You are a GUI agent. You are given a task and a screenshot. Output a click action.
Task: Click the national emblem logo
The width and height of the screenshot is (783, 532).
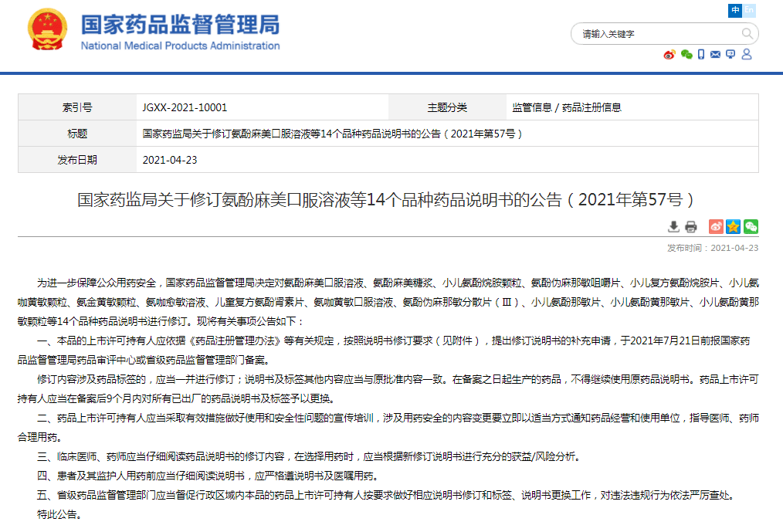[47, 33]
